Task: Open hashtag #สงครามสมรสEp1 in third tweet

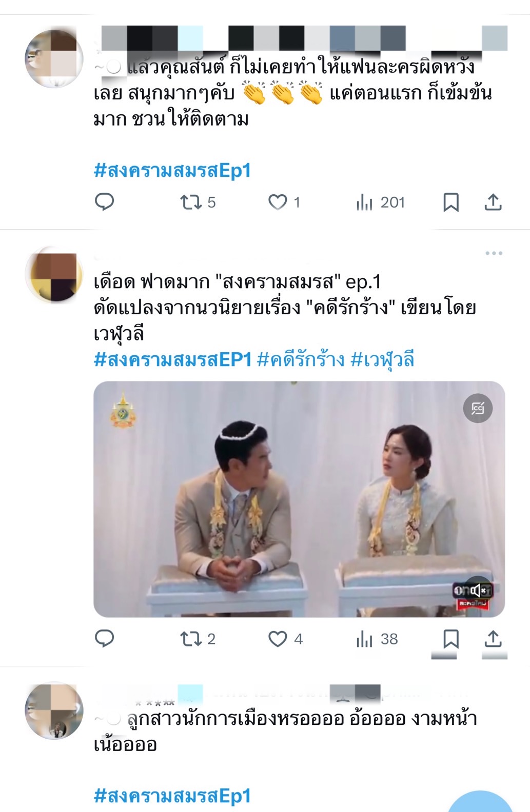Action: point(172,796)
